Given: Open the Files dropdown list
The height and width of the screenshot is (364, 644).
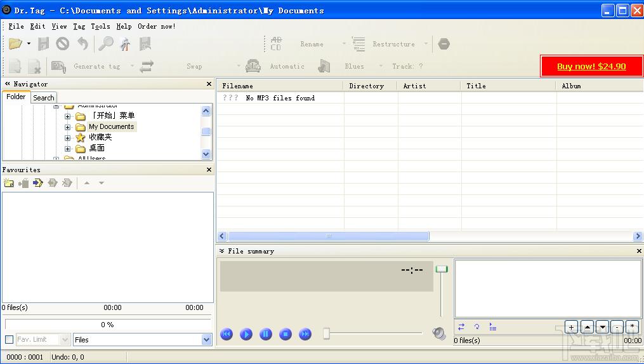Looking at the screenshot, I should coord(206,339).
